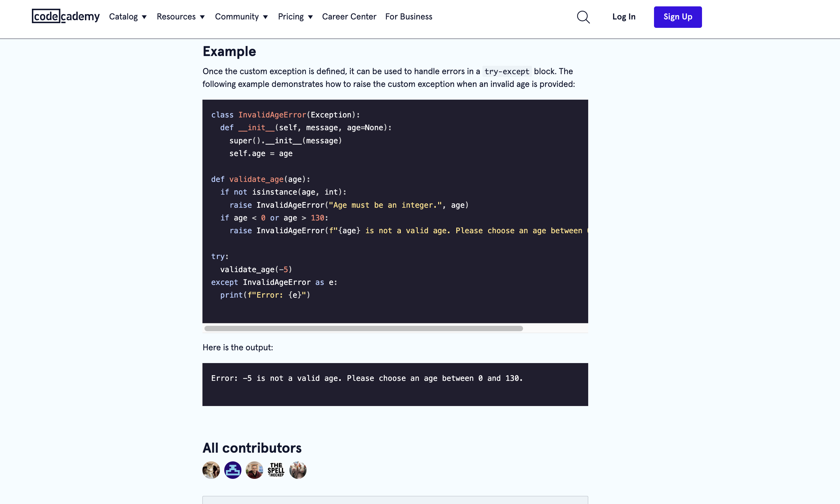
Task: Expand the Resources menu
Action: coord(181,17)
